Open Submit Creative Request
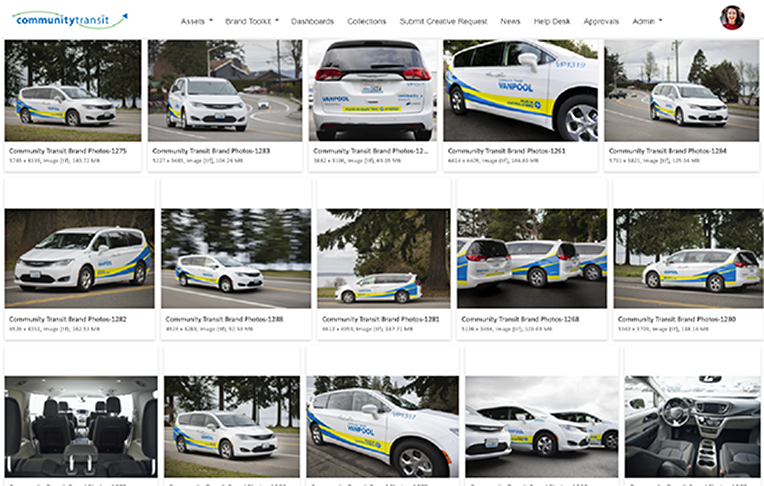The width and height of the screenshot is (764, 486). coord(443,21)
